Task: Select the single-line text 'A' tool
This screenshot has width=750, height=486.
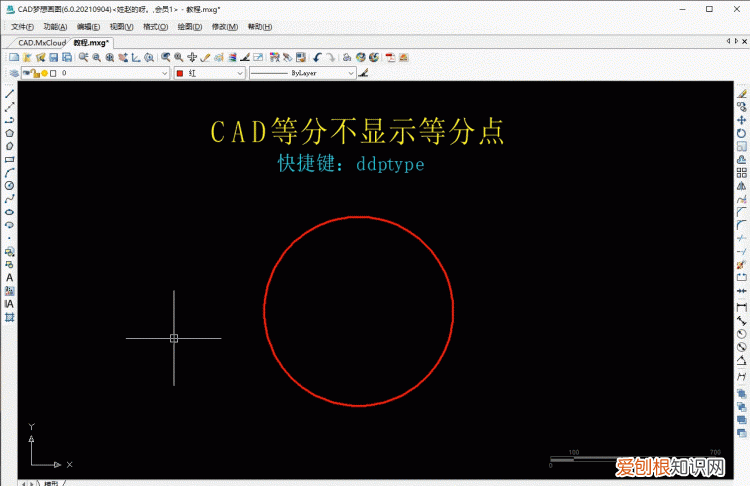Action: pos(9,277)
